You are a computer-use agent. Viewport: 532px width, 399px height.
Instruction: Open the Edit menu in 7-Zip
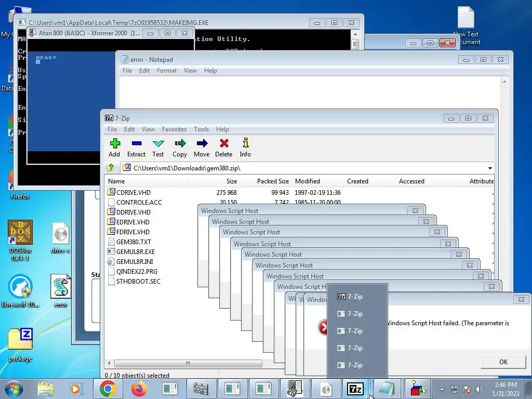tap(129, 129)
